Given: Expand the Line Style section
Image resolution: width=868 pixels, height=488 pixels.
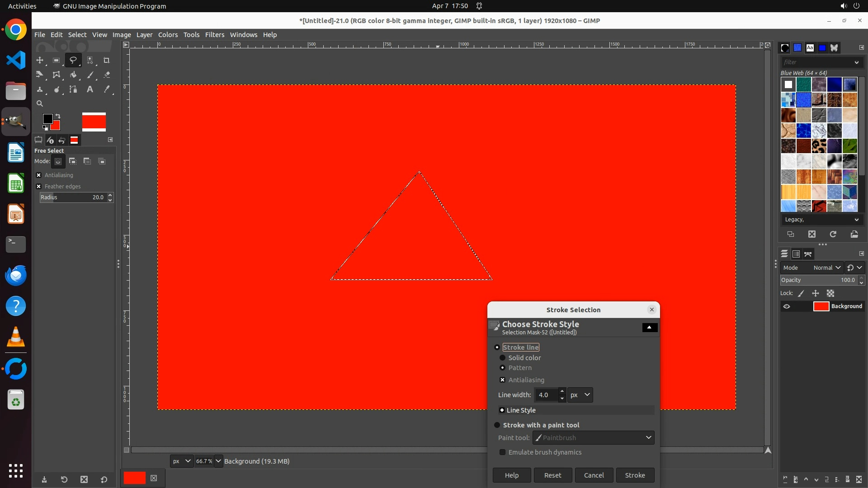Looking at the screenshot, I should (502, 410).
